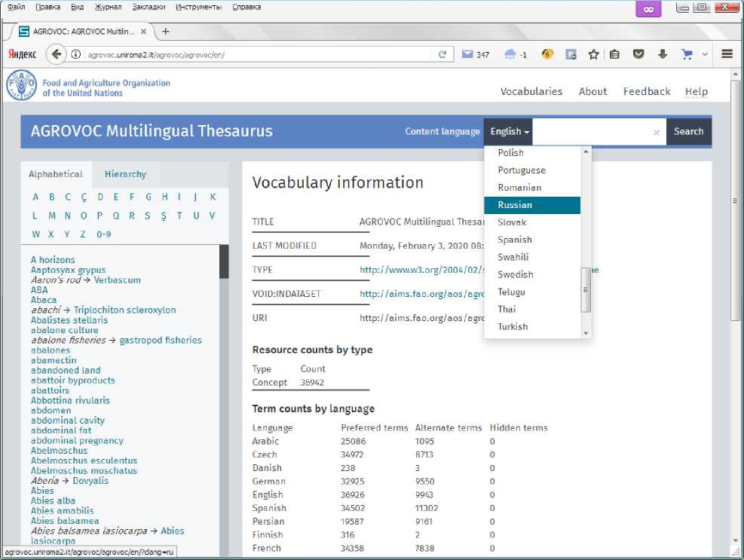Collapse the English content language dropdown
The width and height of the screenshot is (744, 560).
tap(510, 131)
